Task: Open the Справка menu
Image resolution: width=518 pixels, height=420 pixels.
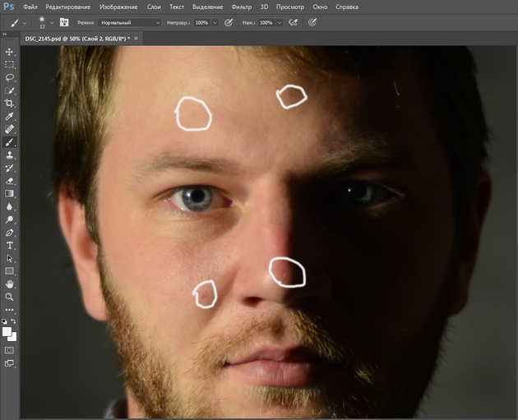Action: 347,7
